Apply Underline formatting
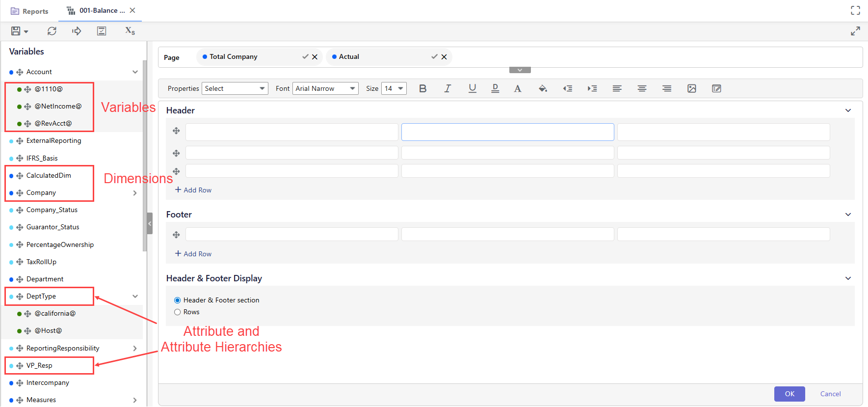 (x=472, y=88)
